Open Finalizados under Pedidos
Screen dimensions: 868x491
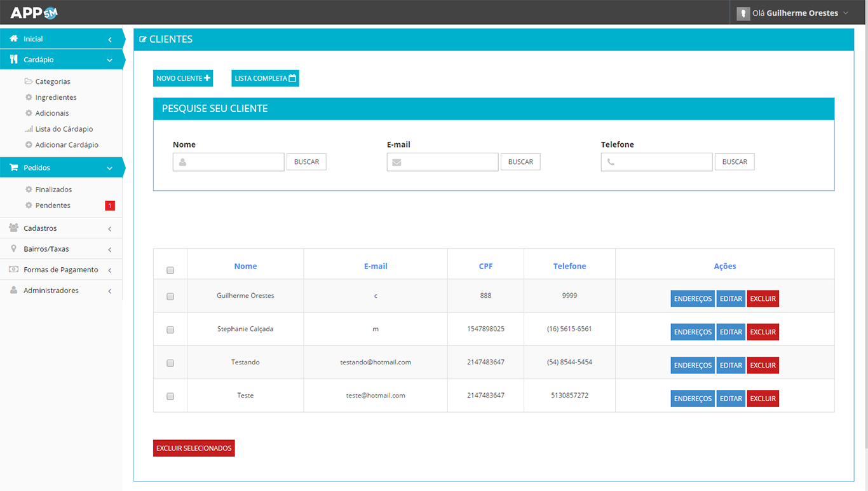point(53,190)
